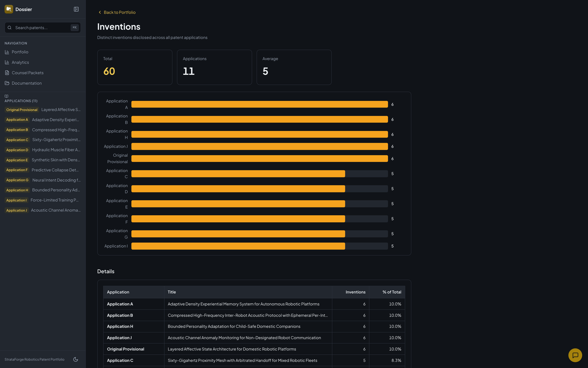Open Documentation in navigation

coord(43,83)
